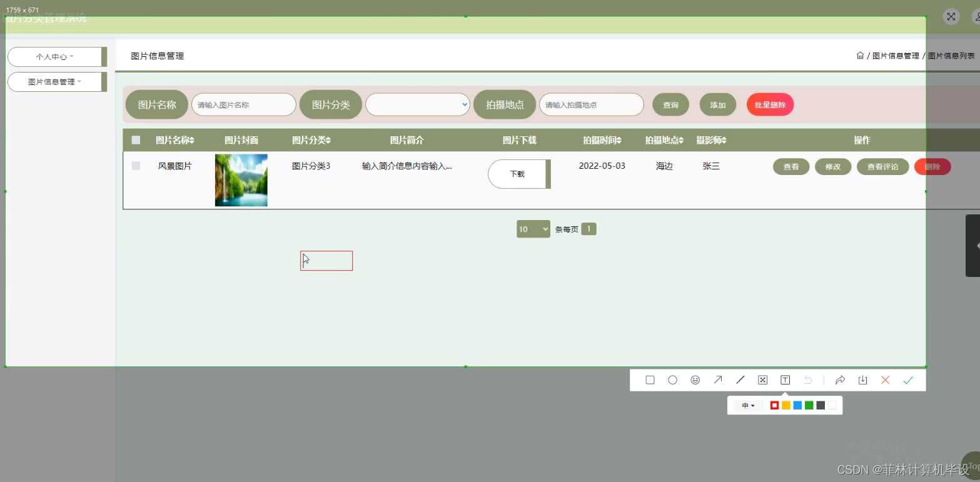
Task: Open the 图片分类 dropdown selector
Action: pyautogui.click(x=417, y=104)
